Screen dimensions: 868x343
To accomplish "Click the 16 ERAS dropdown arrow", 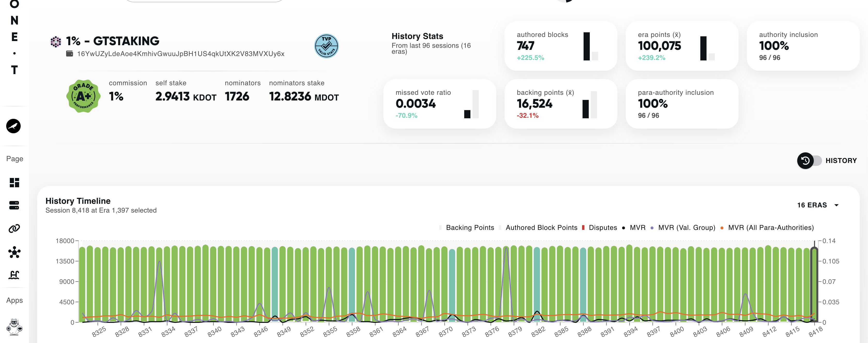I will point(836,205).
